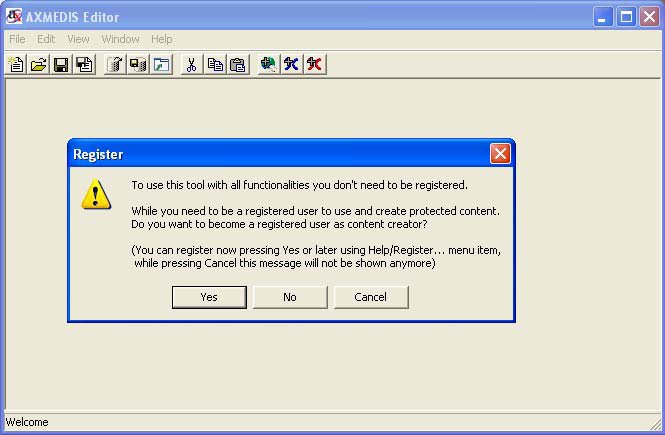Open the Window menu

[120, 39]
